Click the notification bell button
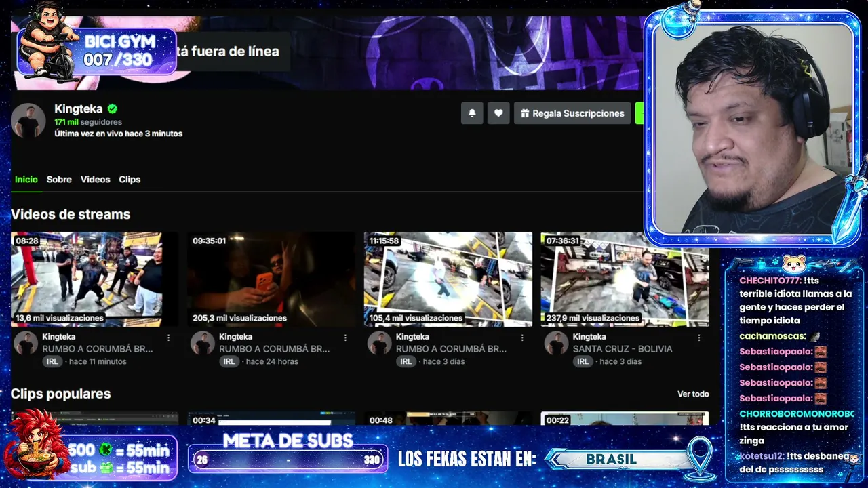This screenshot has height=488, width=868. pos(472,113)
